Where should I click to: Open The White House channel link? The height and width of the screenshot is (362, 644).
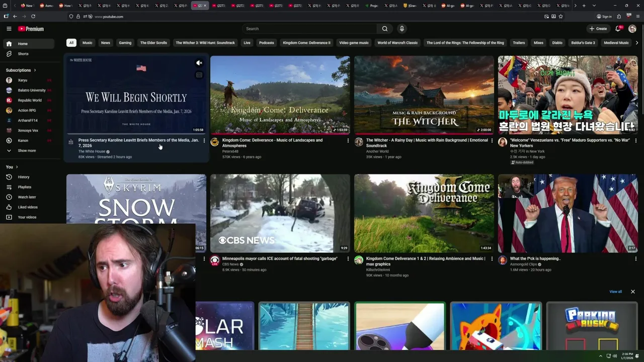pyautogui.click(x=92, y=151)
